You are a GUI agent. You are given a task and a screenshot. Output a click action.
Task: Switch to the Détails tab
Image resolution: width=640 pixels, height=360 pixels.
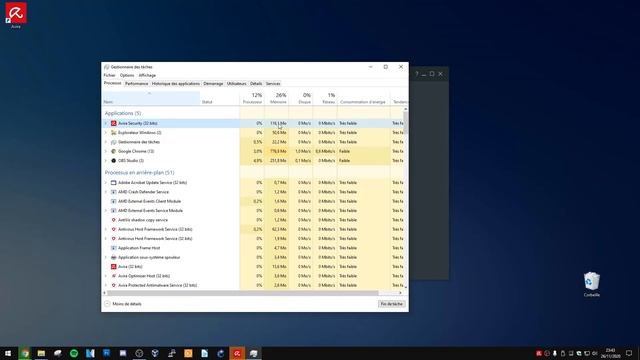point(256,84)
